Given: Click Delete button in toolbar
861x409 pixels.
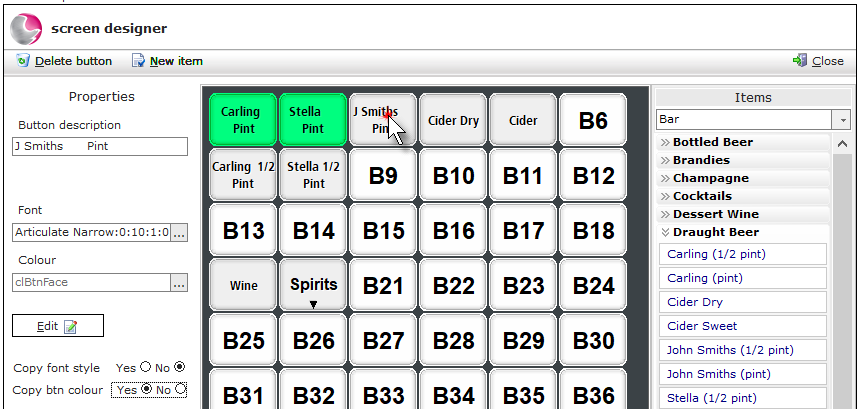Looking at the screenshot, I should click(x=64, y=61).
